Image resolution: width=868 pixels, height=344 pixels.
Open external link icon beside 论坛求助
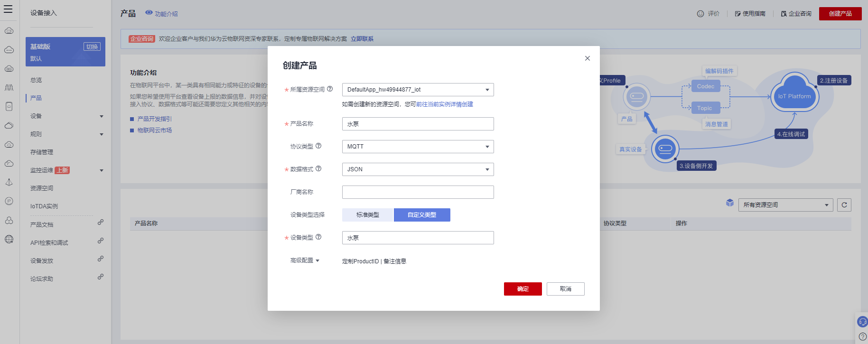(101, 277)
